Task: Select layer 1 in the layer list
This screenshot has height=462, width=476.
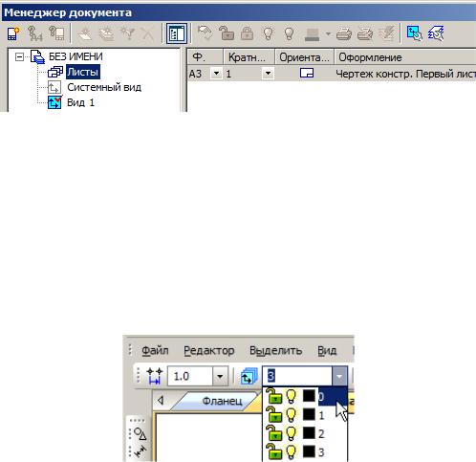Action: 321,415
